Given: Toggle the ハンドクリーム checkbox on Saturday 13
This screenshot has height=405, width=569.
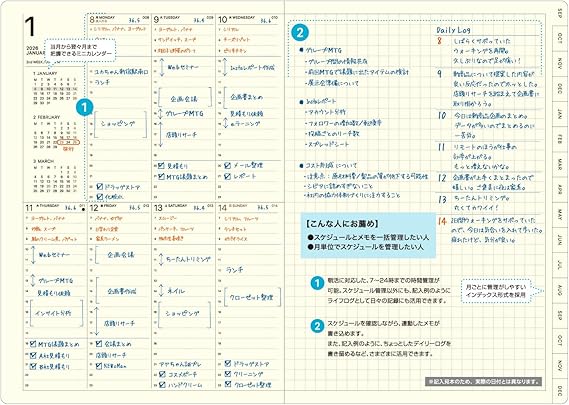Looking at the screenshot, I should pos(162,385).
